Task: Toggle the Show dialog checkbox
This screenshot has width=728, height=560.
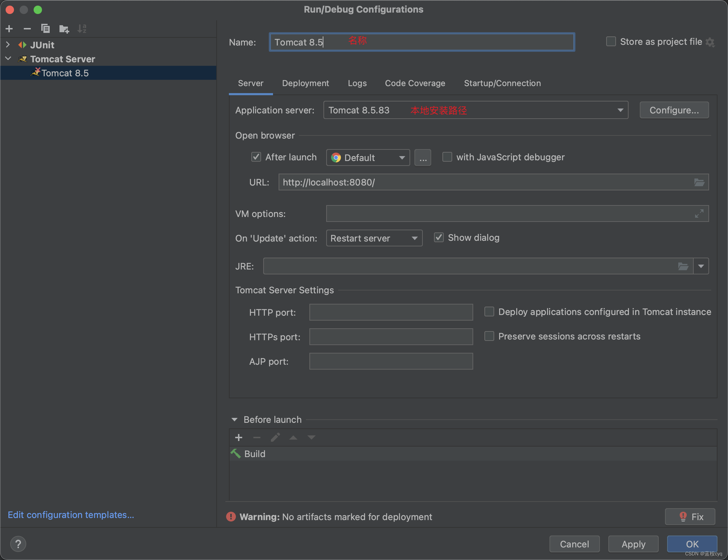Action: click(x=439, y=237)
